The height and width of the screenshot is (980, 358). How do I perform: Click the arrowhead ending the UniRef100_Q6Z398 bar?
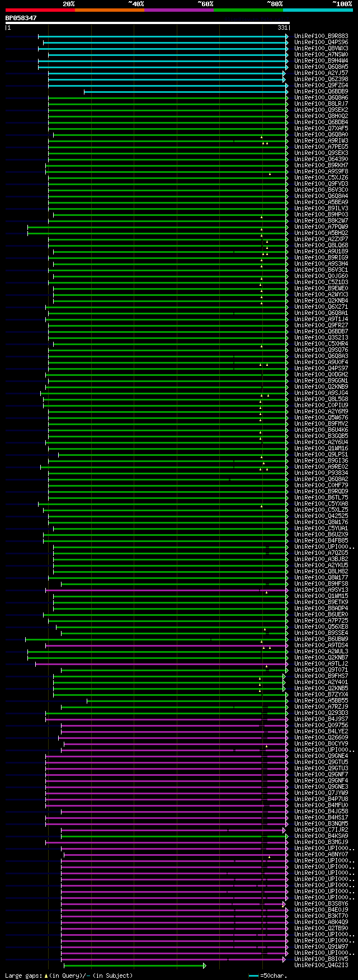[284, 79]
